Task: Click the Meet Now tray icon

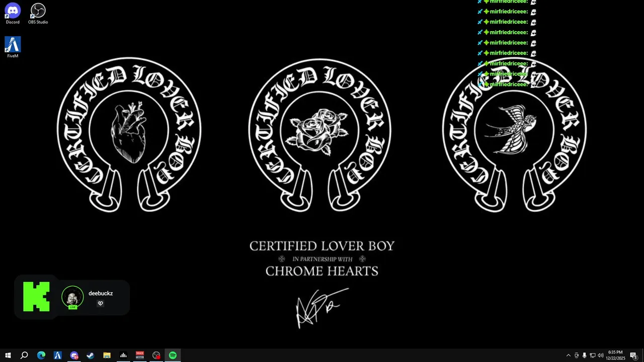Action: [577, 355]
